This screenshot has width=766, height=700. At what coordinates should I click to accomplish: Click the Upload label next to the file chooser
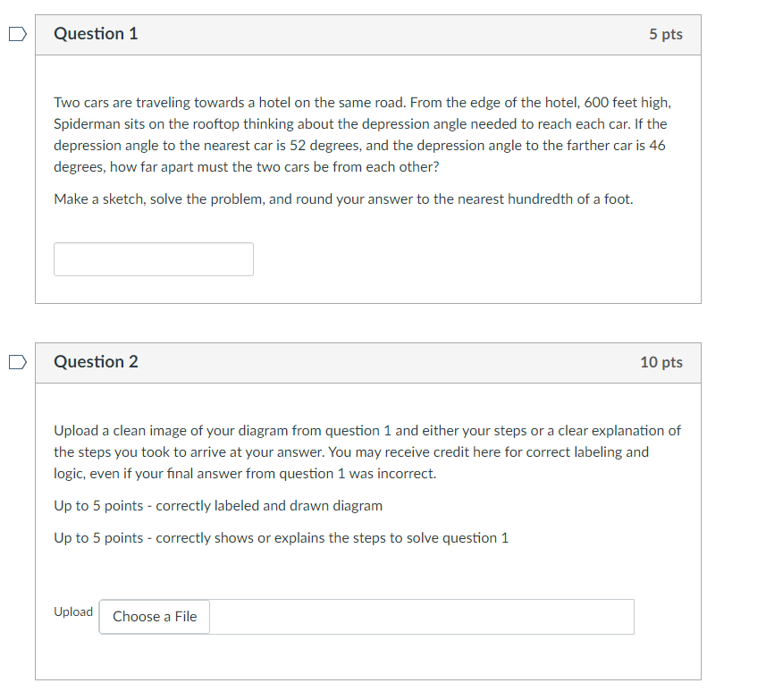[x=73, y=611]
